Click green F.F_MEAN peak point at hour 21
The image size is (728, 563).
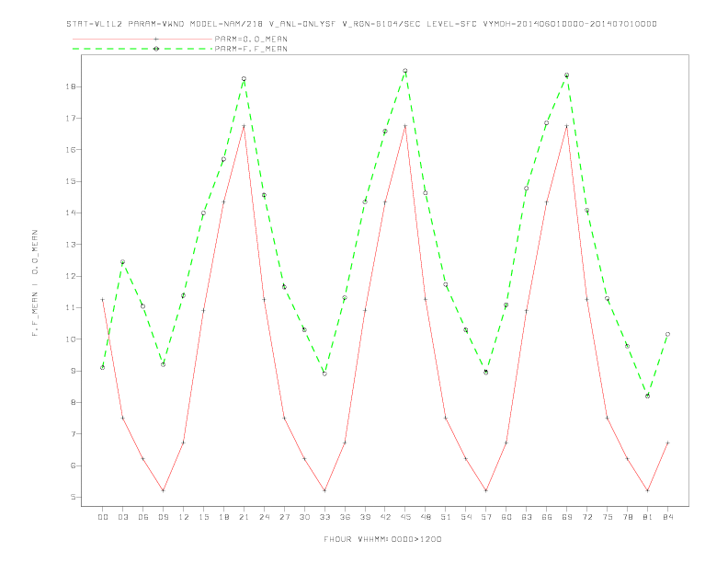244,78
